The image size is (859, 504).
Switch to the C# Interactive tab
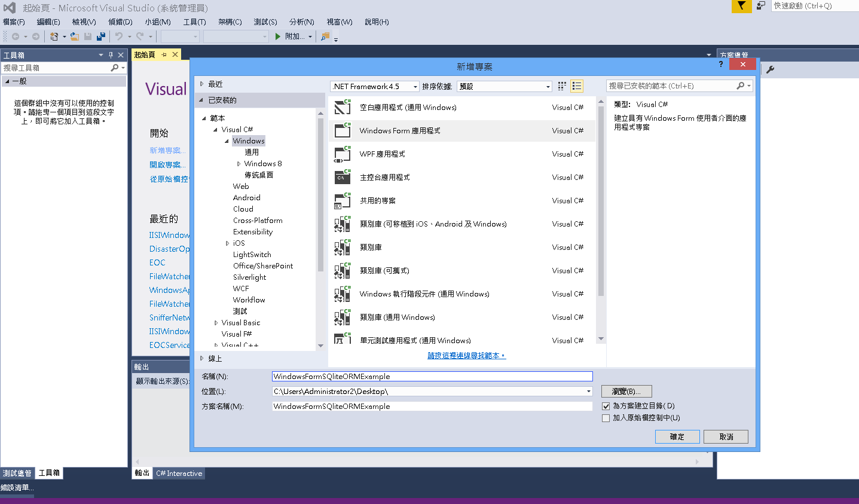[x=179, y=474]
